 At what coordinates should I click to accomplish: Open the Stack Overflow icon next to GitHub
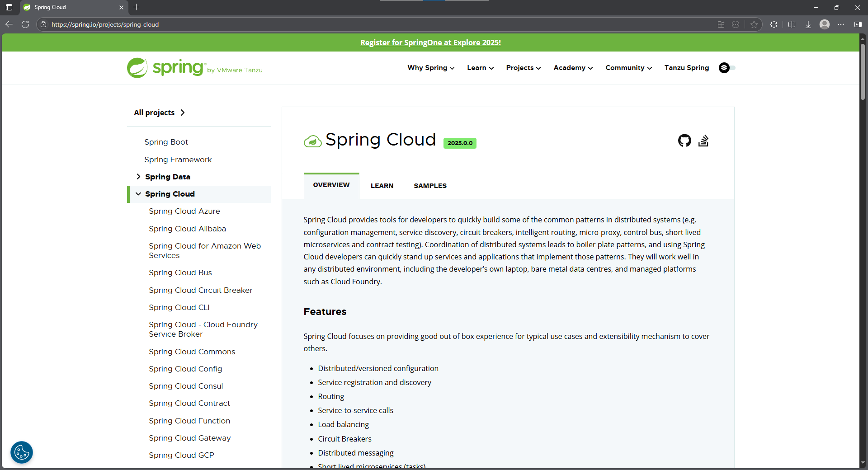click(x=703, y=141)
